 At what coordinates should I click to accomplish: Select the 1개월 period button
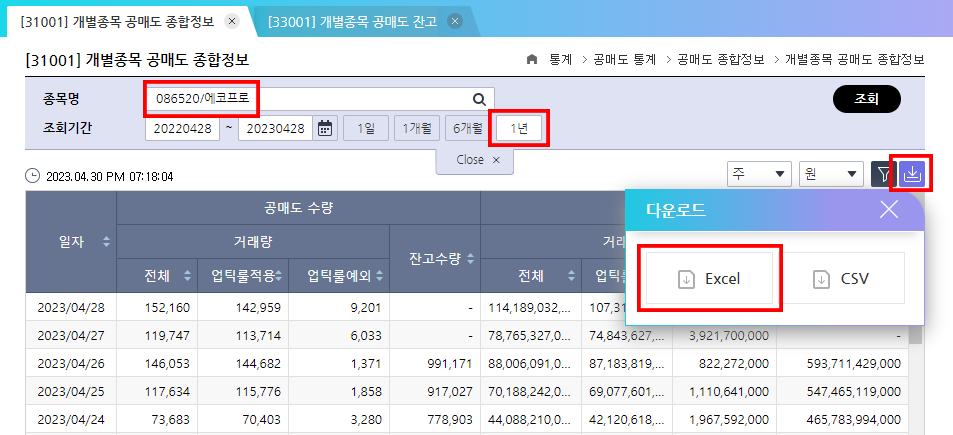coord(417,128)
